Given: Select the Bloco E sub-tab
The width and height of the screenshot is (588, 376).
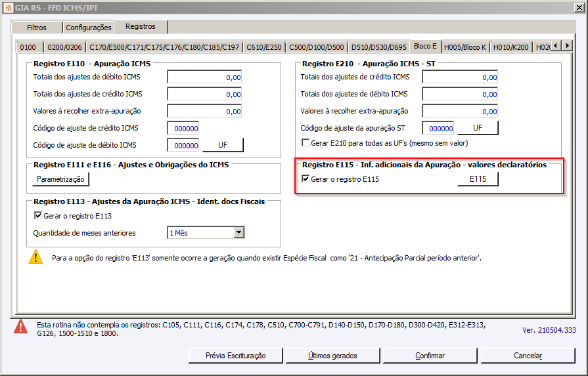Looking at the screenshot, I should (x=425, y=46).
